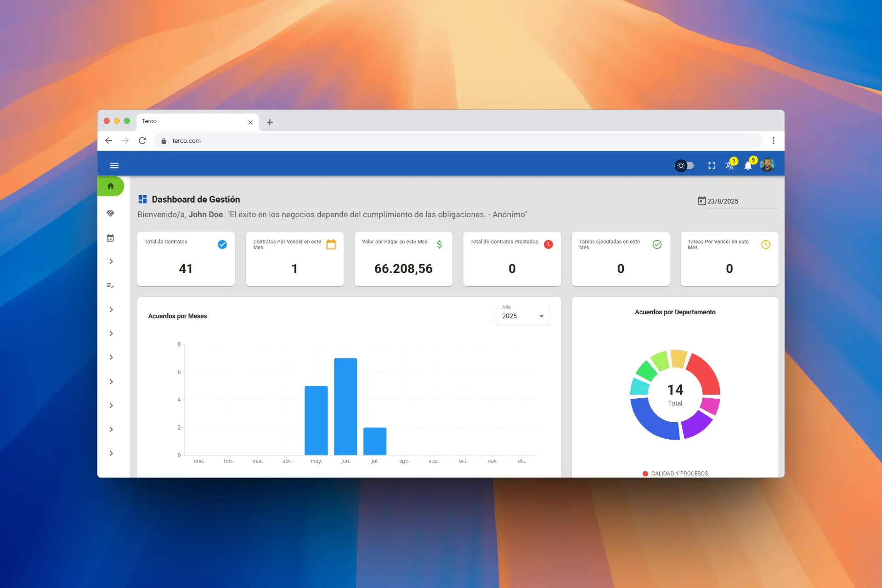Click the calendar icon beside 23/8/2025
The image size is (882, 588).
(701, 201)
